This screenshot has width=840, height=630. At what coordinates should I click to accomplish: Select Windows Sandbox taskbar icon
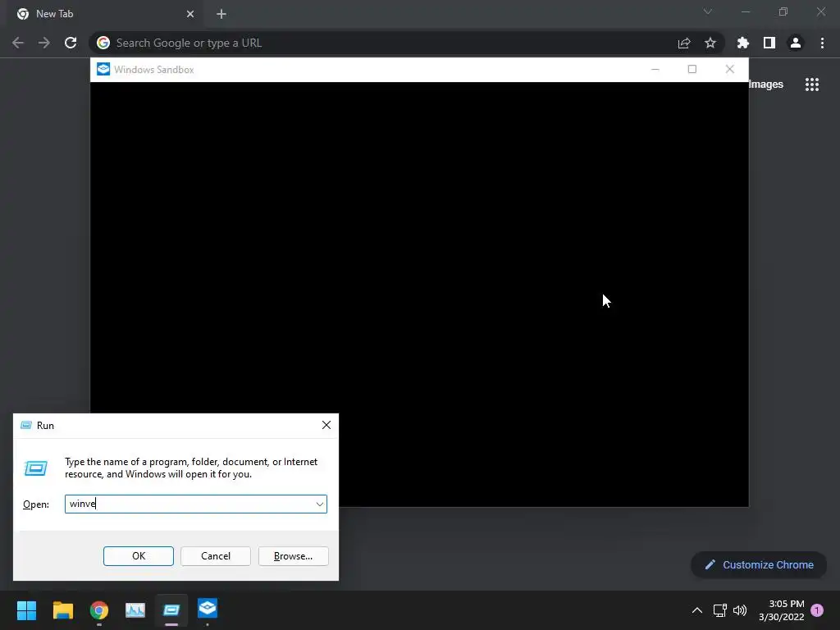[208, 609]
